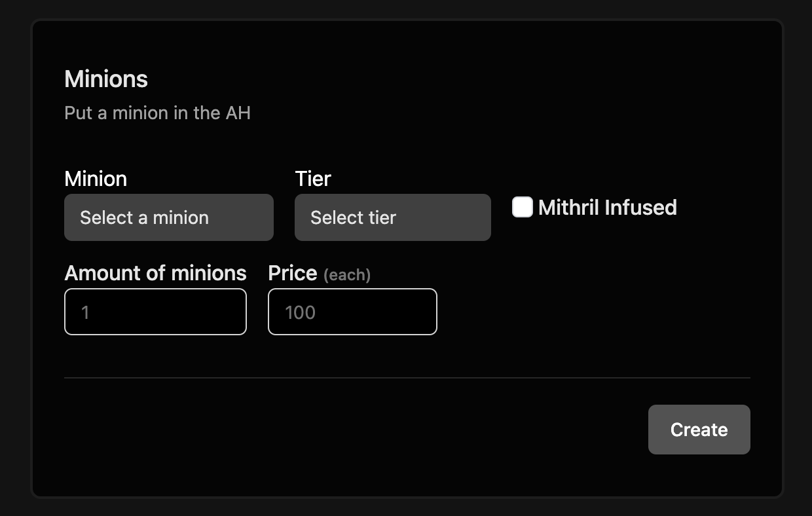This screenshot has height=516, width=812.
Task: Click the "Select tier" placeholder text
Action: [353, 217]
